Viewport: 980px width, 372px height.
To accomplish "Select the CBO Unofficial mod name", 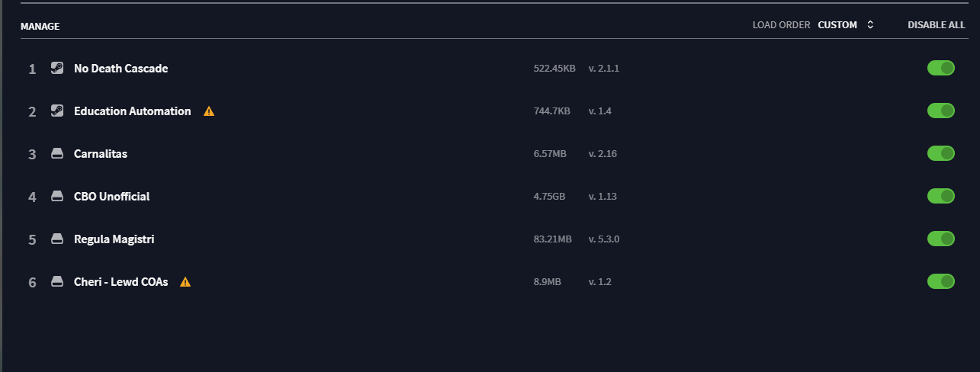I will pos(111,197).
